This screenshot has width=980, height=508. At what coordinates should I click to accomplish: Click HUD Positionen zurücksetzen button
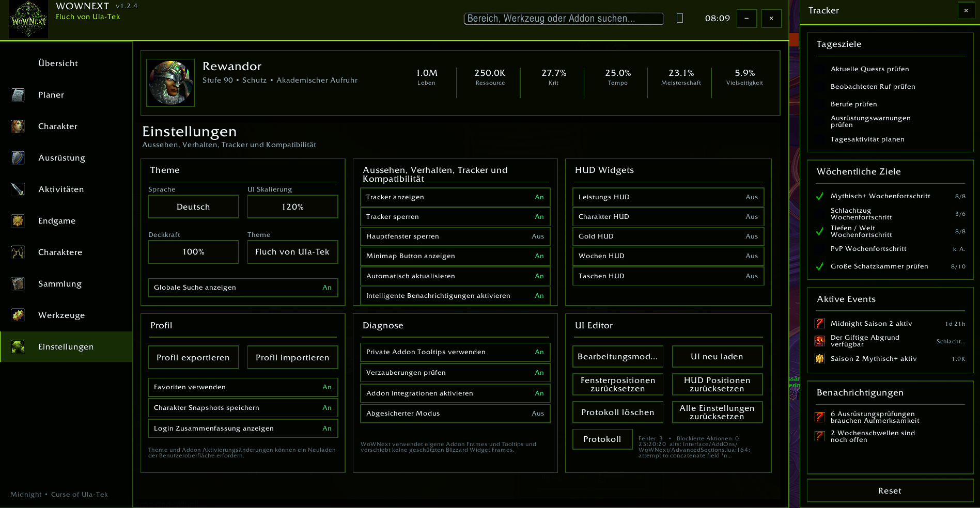click(717, 385)
